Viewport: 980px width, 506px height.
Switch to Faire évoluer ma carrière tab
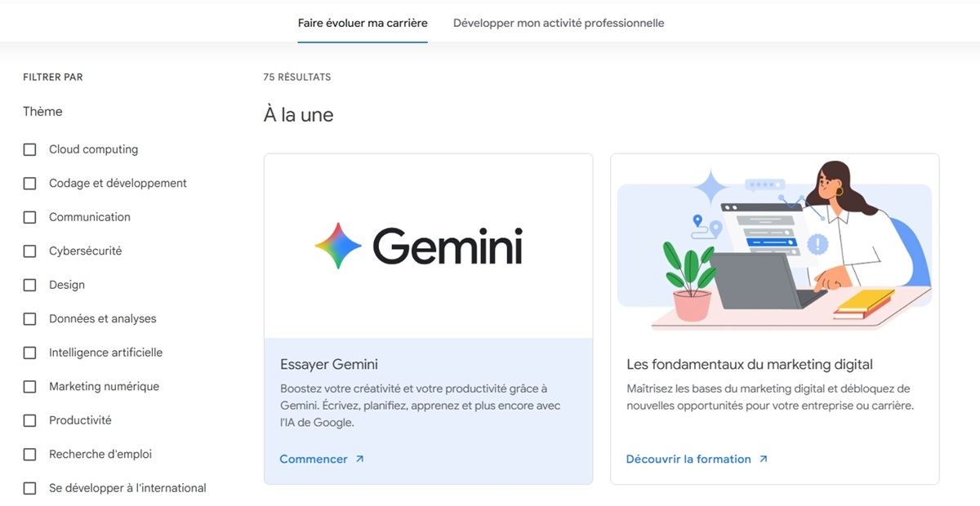click(x=363, y=23)
